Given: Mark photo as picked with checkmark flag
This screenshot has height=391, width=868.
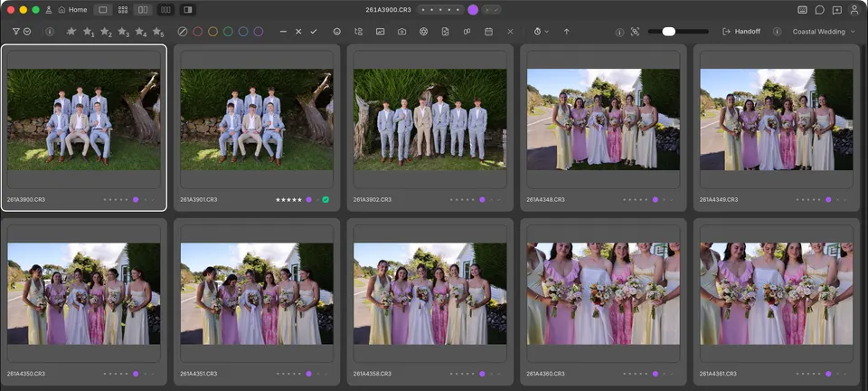Looking at the screenshot, I should point(314,32).
